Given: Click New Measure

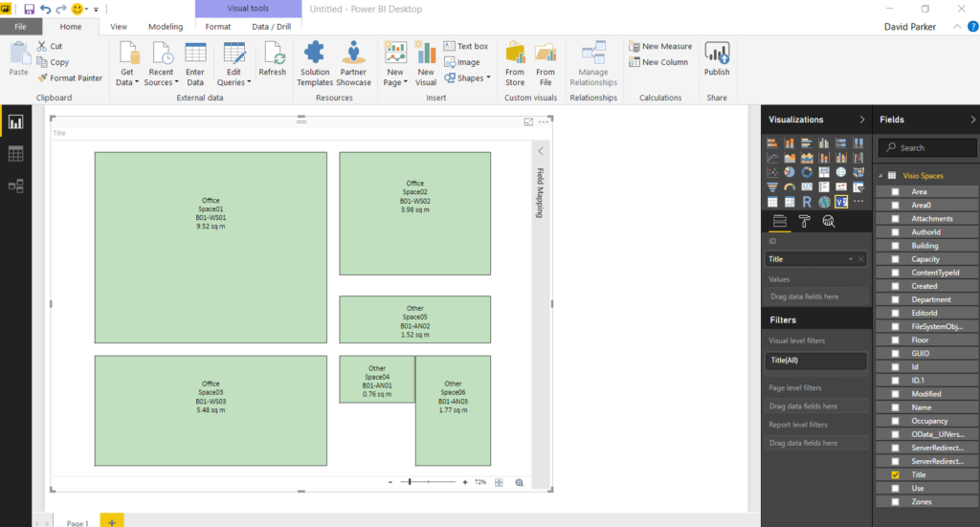Looking at the screenshot, I should (x=660, y=46).
